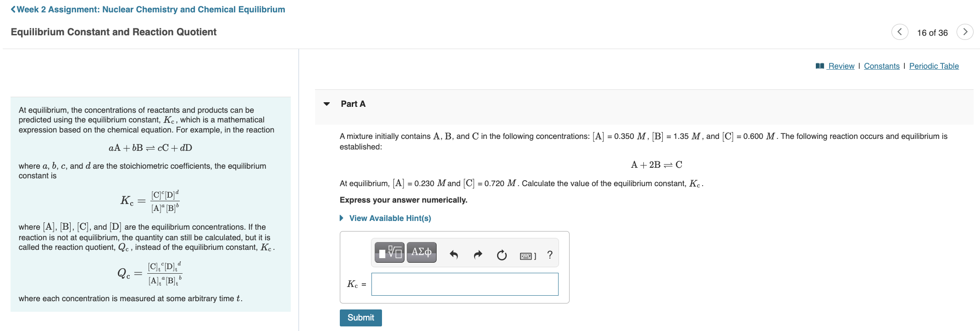980x331 pixels.
Task: Click the redo arrow in the answer toolbar
Action: [x=477, y=254]
